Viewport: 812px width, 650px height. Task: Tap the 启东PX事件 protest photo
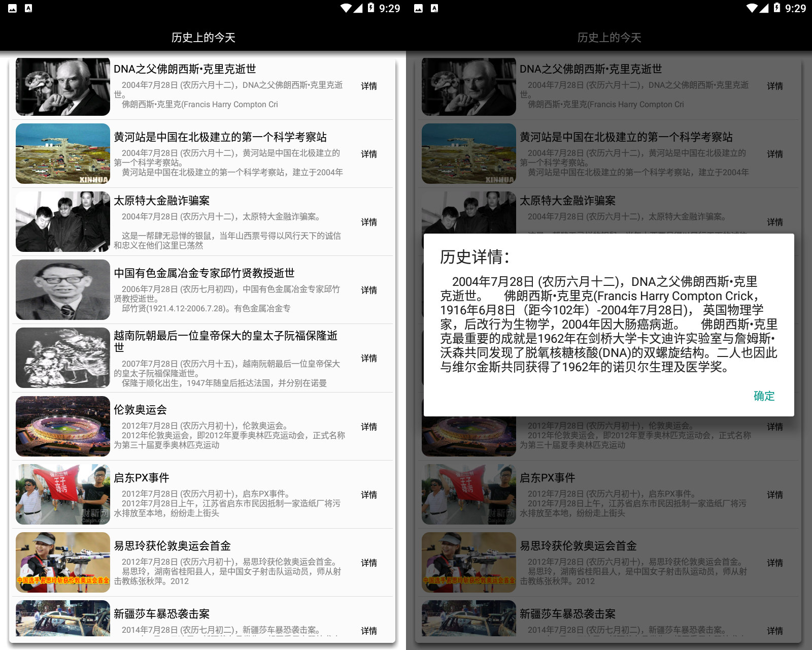coord(62,494)
